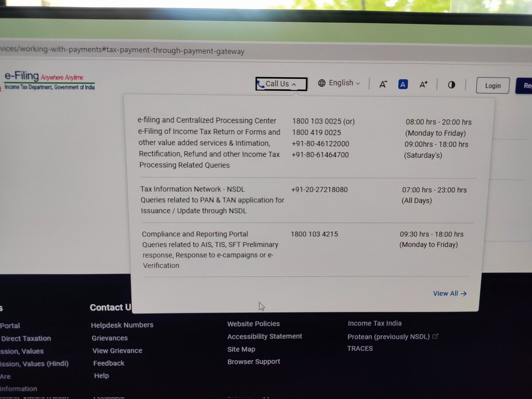
Task: Select phone number +91-80-61464700
Action: pos(320,155)
